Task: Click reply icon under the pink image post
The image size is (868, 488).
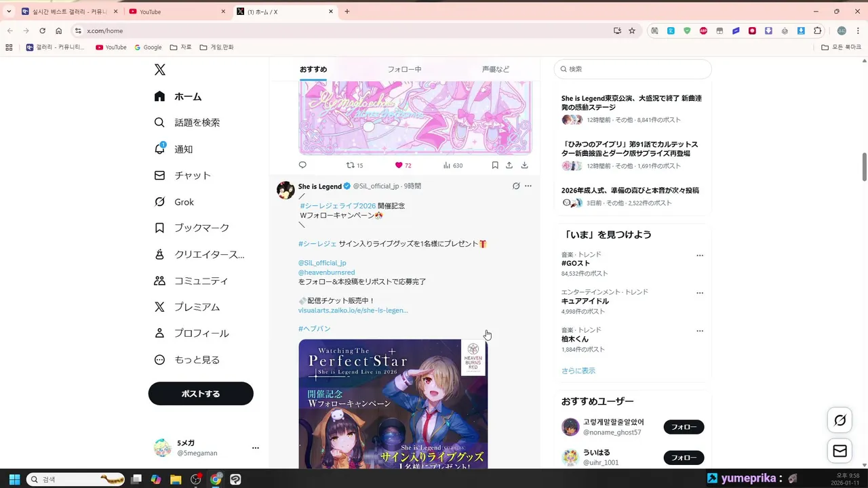Action: tap(302, 165)
